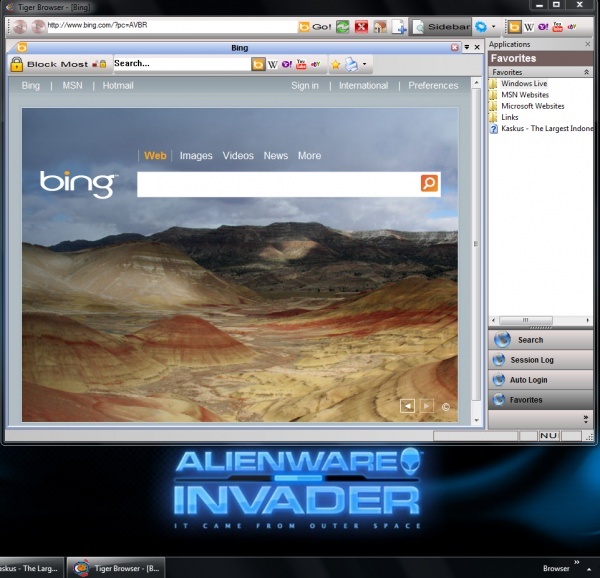The width and height of the screenshot is (600, 578).
Task: Show the next Bing background image
Action: 427,406
